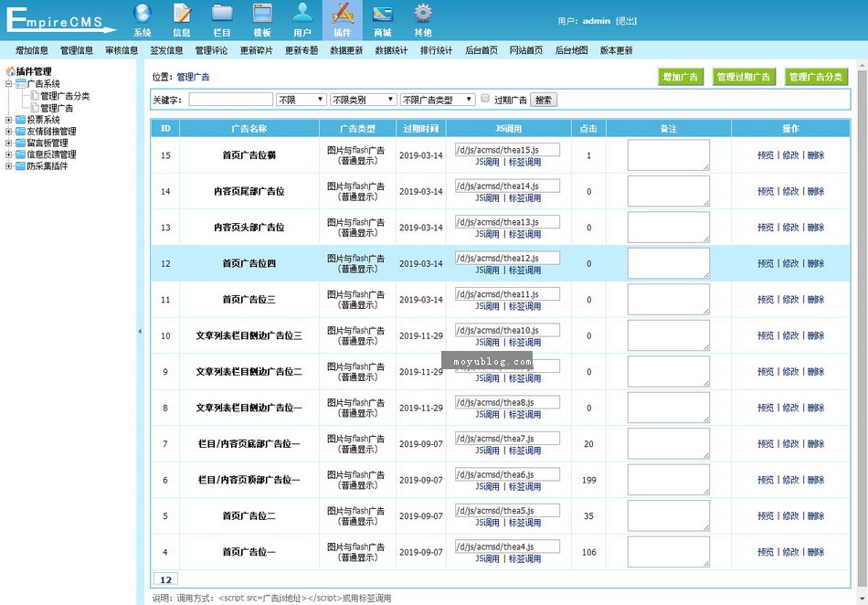Screen dimensions: 868x605
Task: Click the 增加广告 green button
Action: 681,77
